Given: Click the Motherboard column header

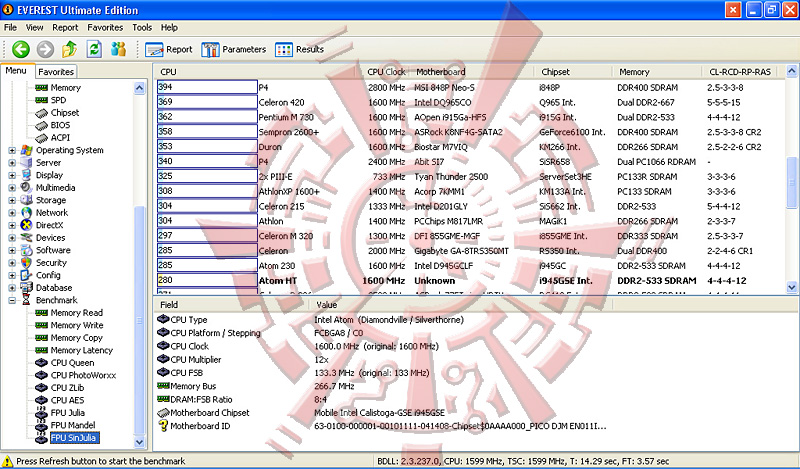Looking at the screenshot, I should tap(440, 72).
